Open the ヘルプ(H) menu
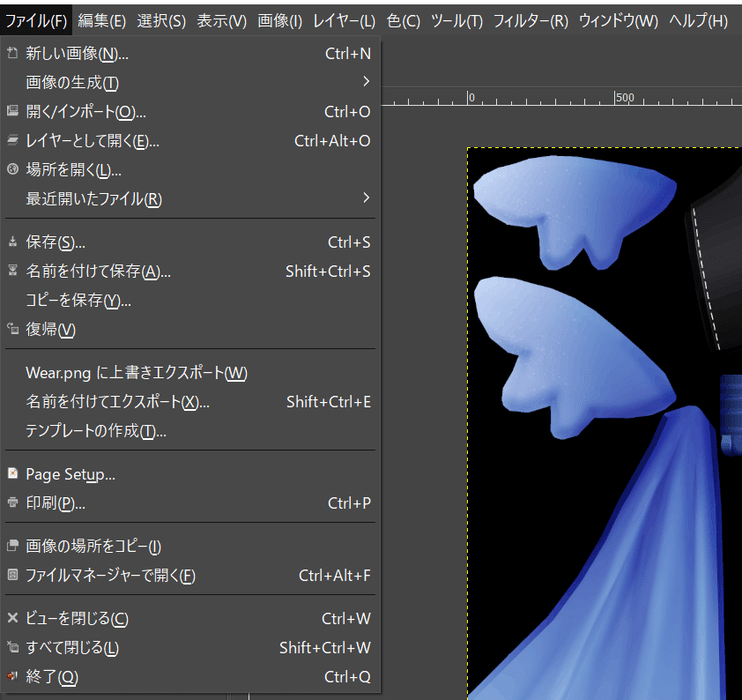742x700 pixels. tap(698, 21)
